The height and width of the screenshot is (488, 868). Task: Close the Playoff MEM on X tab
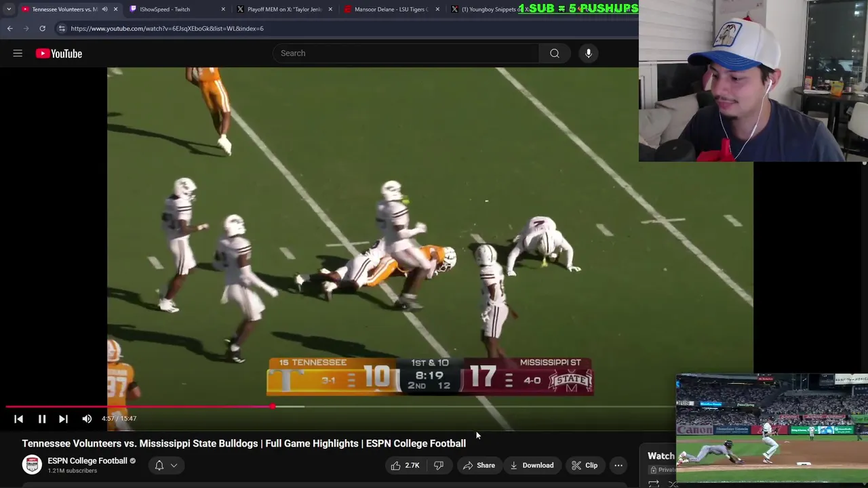(330, 9)
